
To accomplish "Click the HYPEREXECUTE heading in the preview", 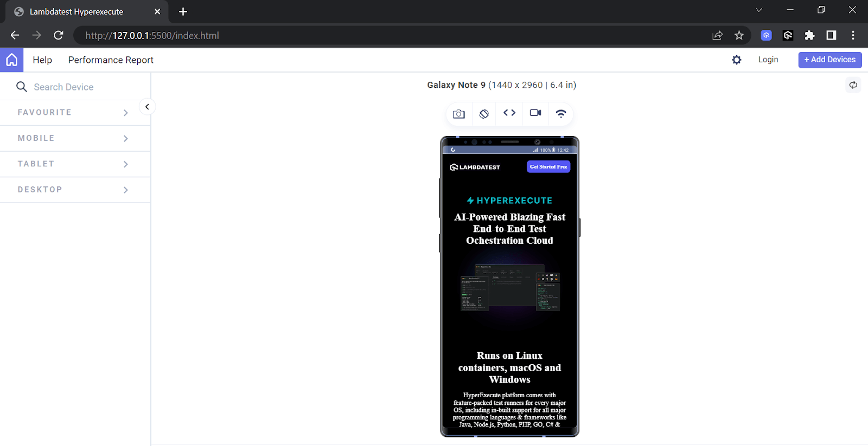I will point(509,201).
